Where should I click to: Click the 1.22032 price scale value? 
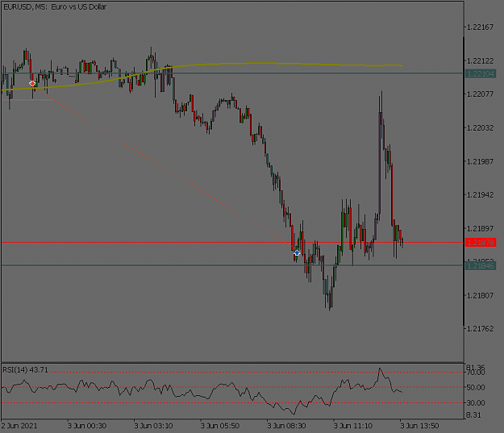pos(480,128)
